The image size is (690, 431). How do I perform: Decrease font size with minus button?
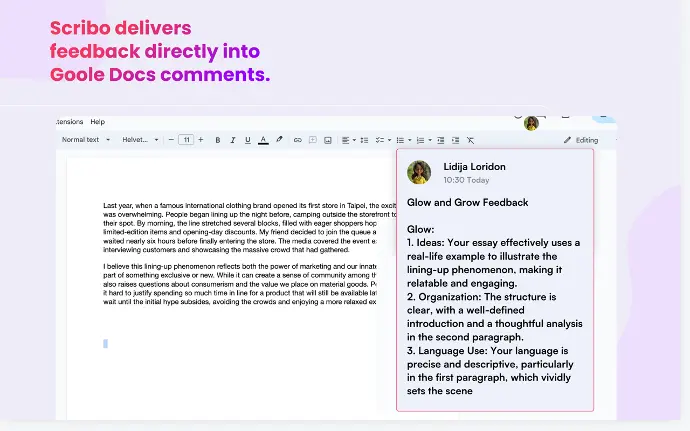click(x=171, y=140)
